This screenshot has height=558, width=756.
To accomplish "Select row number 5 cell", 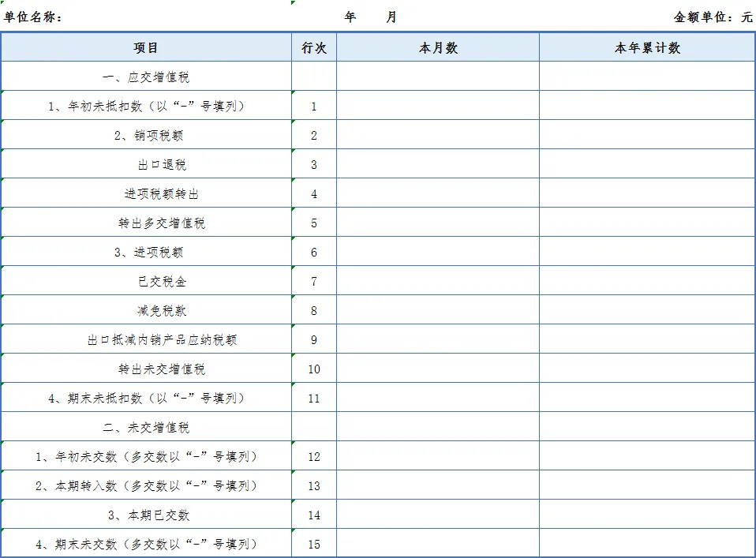I will 314,223.
